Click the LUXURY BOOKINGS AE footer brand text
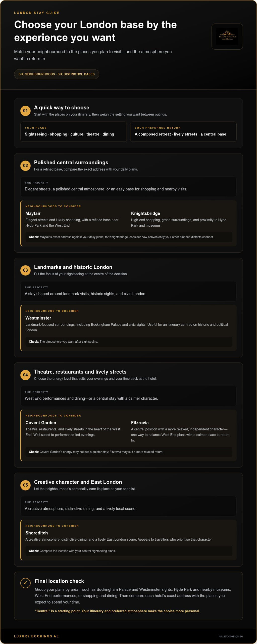The image size is (257, 644). [36, 636]
